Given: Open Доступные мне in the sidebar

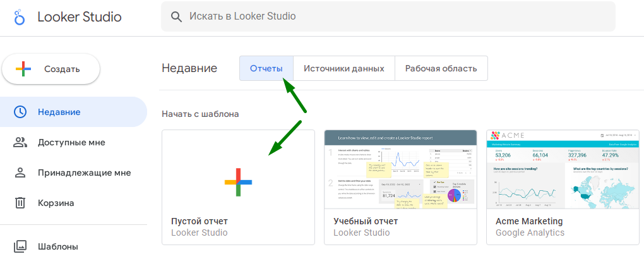Looking at the screenshot, I should tap(73, 142).
